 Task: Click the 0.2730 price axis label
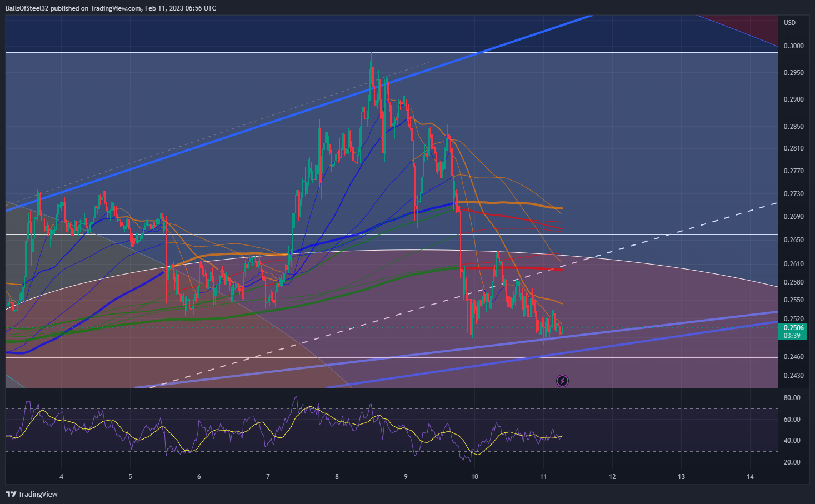point(793,194)
